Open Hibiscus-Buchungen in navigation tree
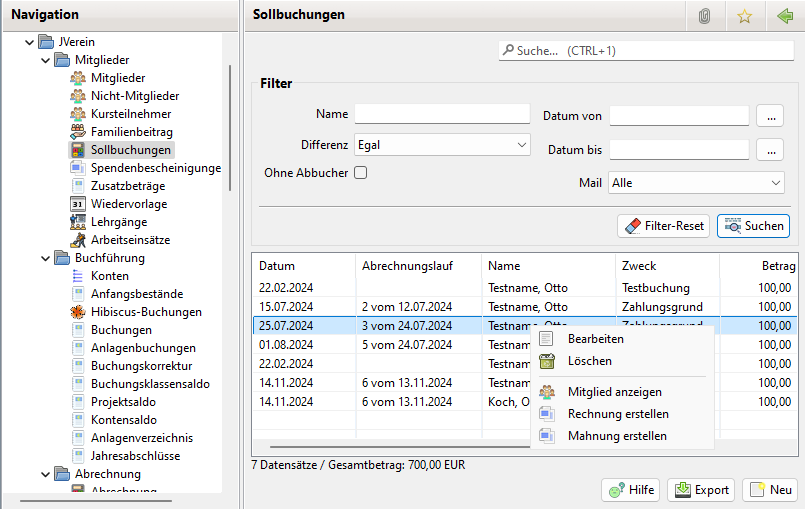The image size is (805, 509). [x=145, y=312]
